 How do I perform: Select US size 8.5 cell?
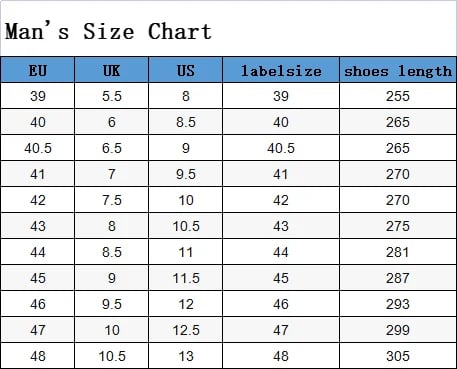click(185, 122)
